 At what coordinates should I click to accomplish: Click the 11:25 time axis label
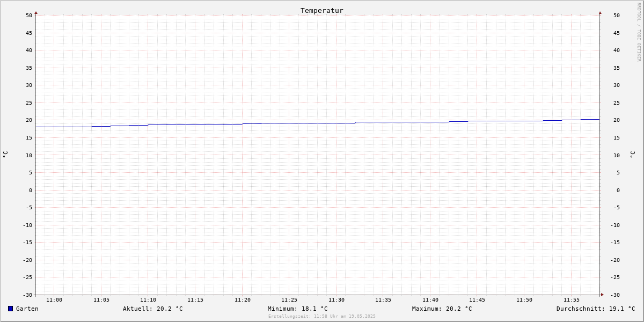click(x=289, y=300)
